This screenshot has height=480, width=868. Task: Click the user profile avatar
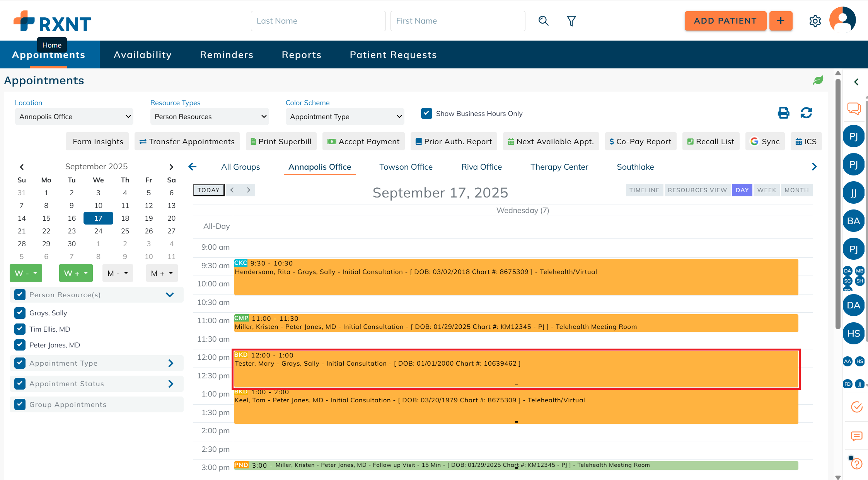842,20
